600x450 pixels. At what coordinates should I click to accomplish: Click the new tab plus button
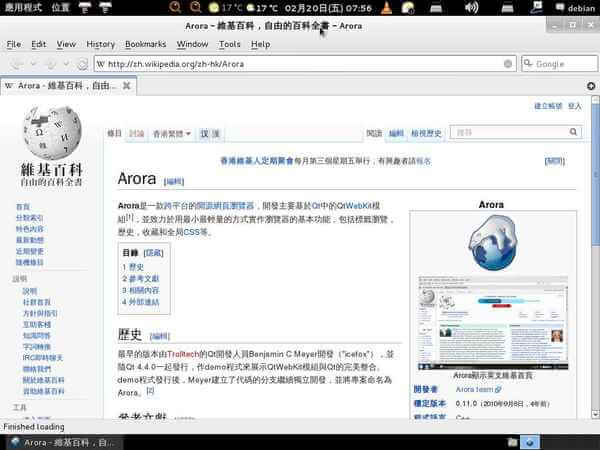591,86
